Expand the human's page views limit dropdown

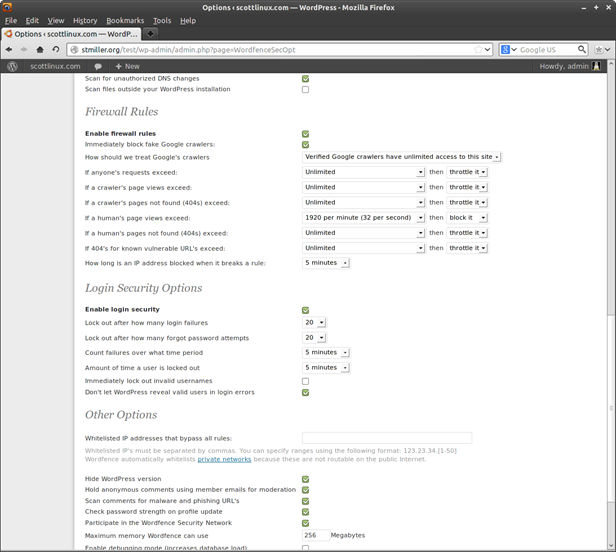pyautogui.click(x=364, y=217)
